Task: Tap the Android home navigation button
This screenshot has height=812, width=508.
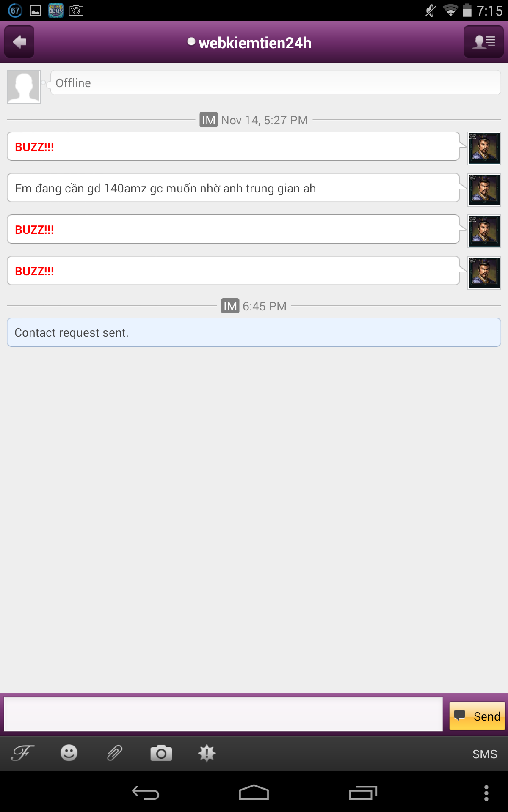Action: coord(254,793)
